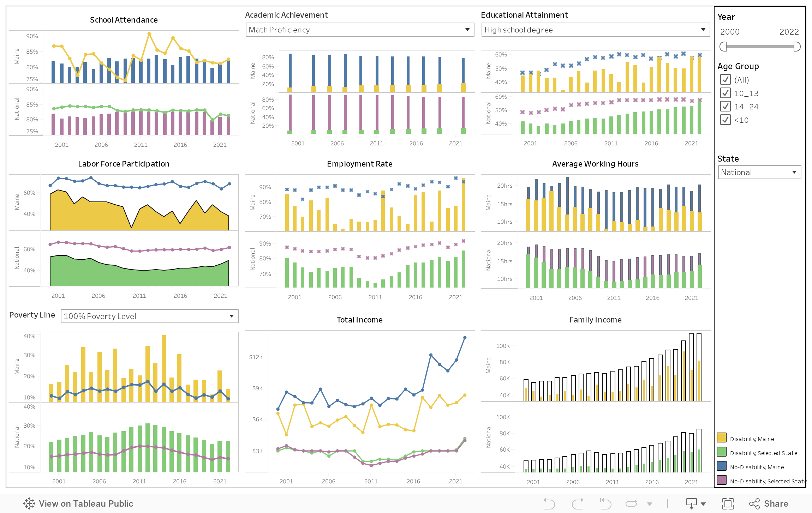
Task: Click the Family Income chart title
Action: [596, 320]
